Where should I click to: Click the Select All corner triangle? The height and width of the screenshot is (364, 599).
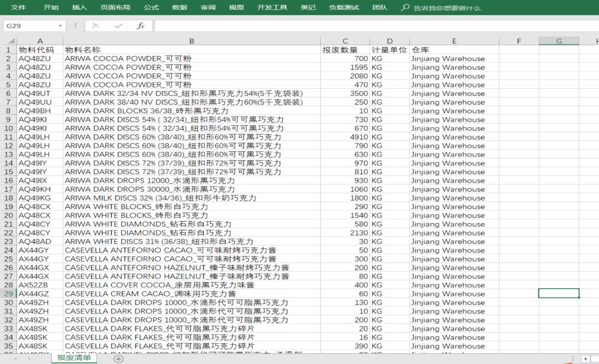pyautogui.click(x=9, y=41)
